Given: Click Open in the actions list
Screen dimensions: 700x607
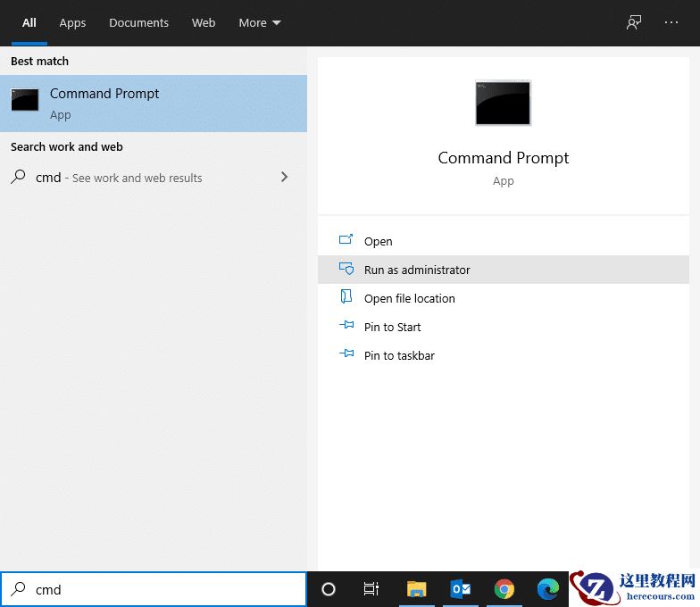Looking at the screenshot, I should point(378,241).
